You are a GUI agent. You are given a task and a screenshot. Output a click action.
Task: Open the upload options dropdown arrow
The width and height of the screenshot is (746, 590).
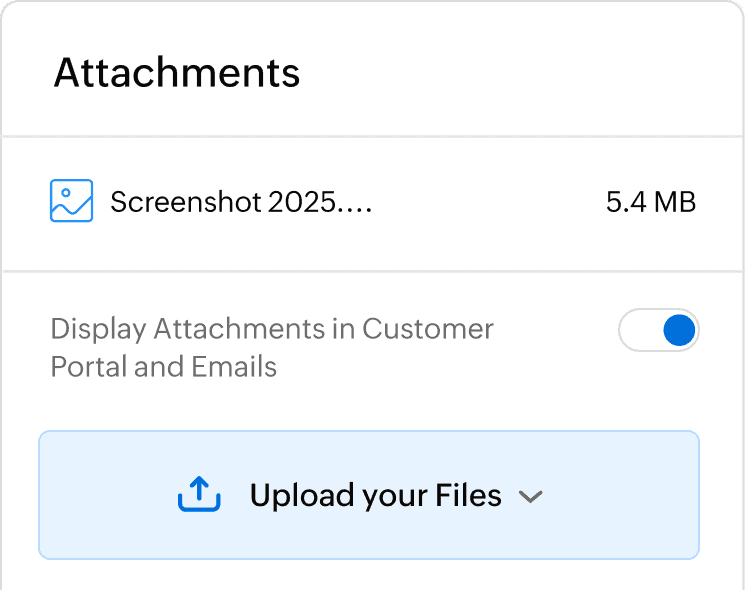click(531, 496)
